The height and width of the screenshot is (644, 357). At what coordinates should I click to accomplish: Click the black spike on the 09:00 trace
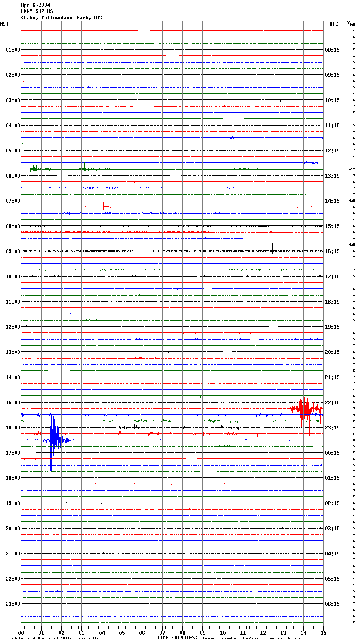[272, 249]
